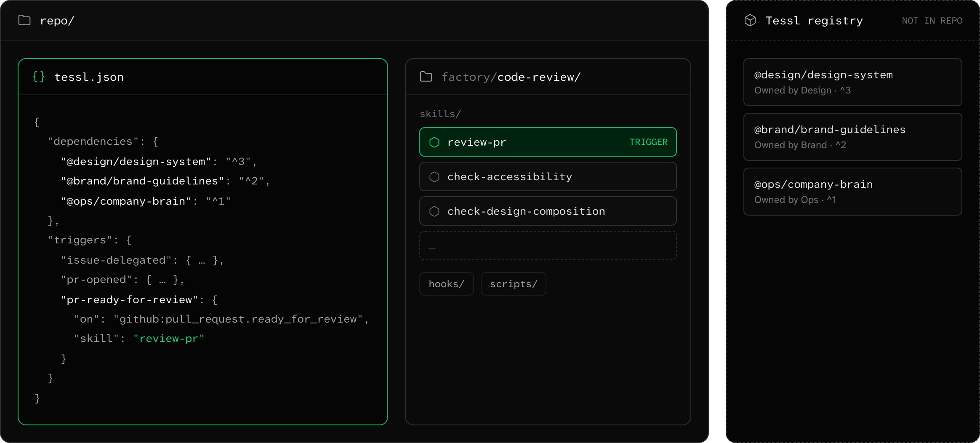Click the "dependencies" key in tessl.json

coord(93,141)
